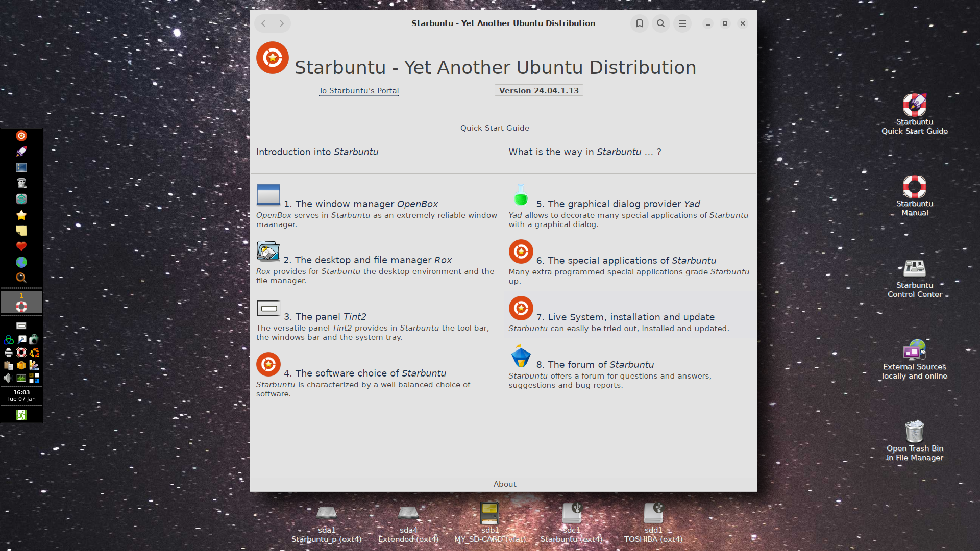This screenshot has width=980, height=551.
Task: Open chapter 5 graphical dialog provider Yad
Action: [x=618, y=204]
